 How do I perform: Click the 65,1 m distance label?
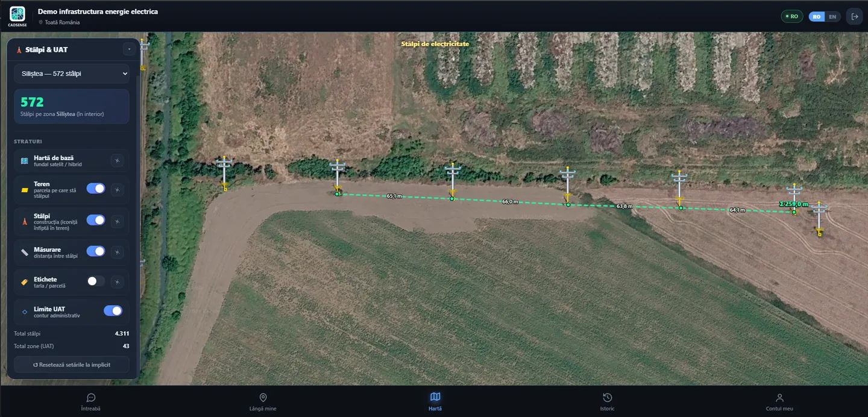click(x=394, y=196)
